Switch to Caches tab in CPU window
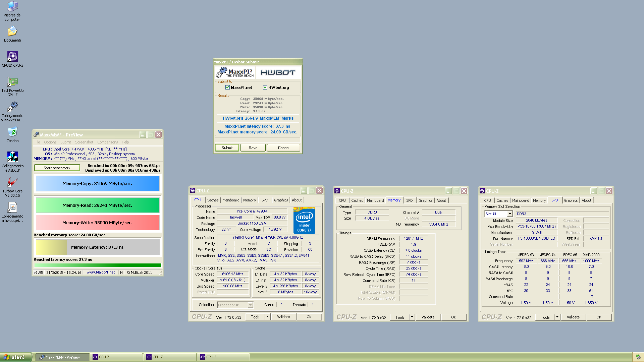 click(213, 200)
